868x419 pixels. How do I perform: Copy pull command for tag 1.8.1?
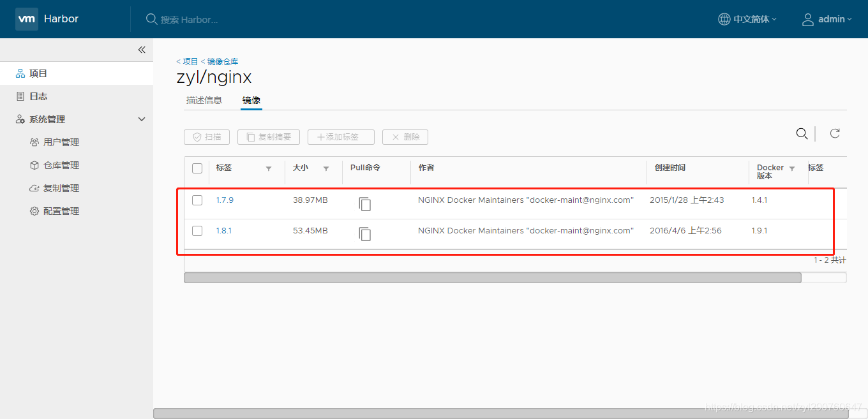point(364,234)
